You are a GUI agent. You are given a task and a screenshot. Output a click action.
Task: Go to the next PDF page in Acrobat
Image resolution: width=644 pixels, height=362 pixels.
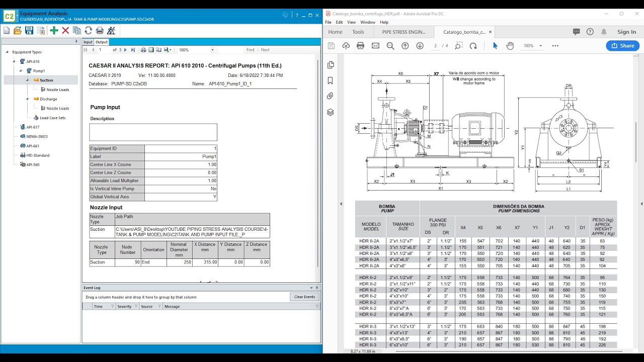coord(420,46)
